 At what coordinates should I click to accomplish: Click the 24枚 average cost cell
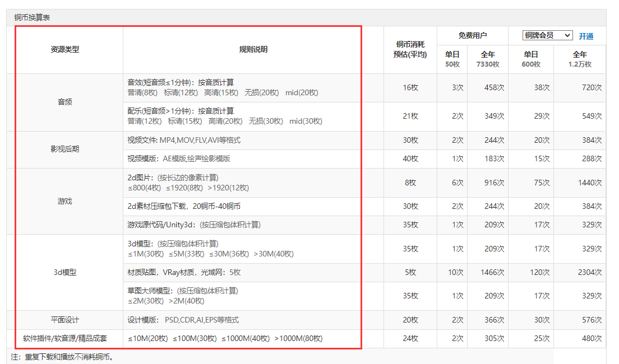pos(410,338)
